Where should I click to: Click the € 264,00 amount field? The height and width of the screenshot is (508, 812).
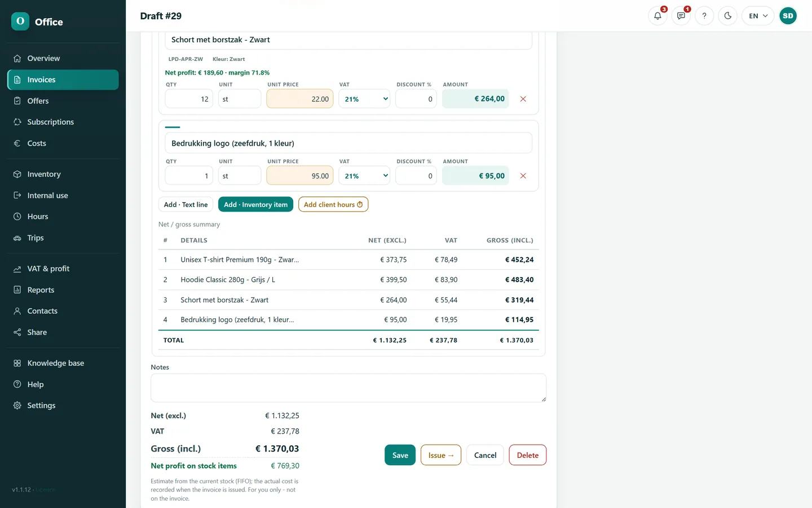[475, 99]
